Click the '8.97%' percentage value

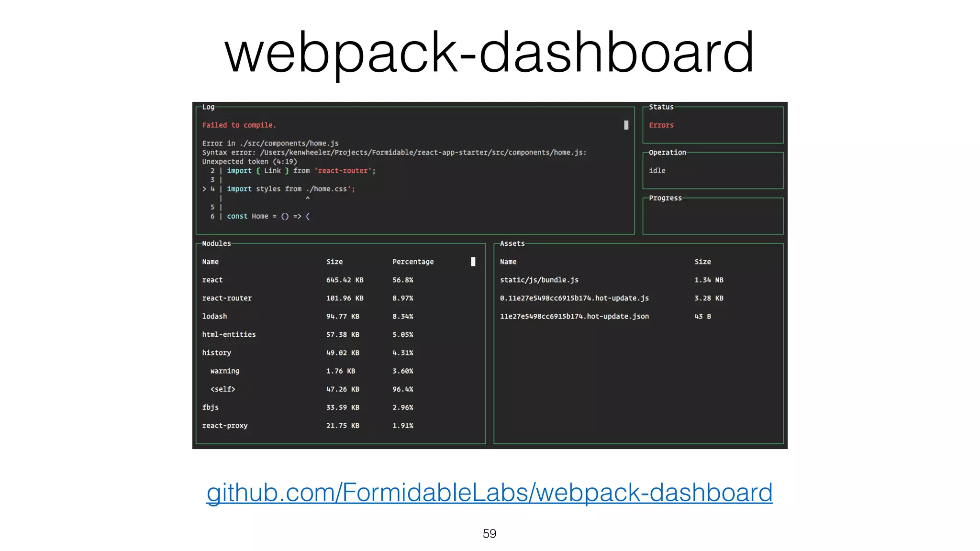pos(403,298)
